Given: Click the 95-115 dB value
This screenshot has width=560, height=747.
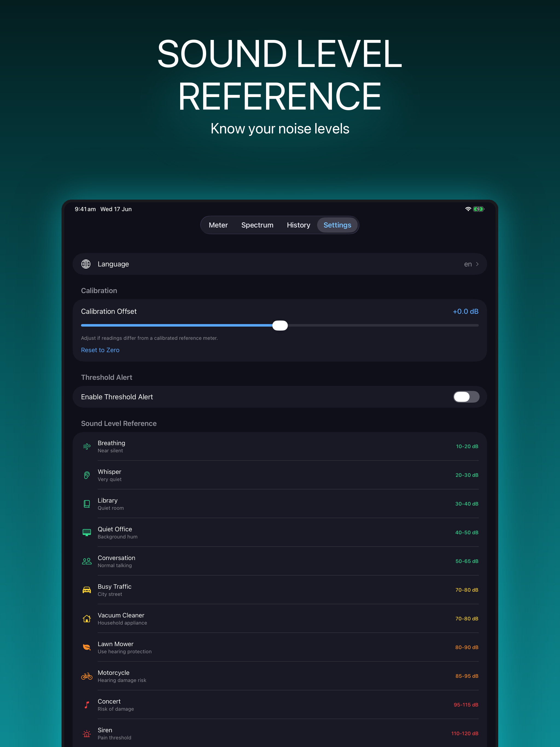Looking at the screenshot, I should coord(466,705).
